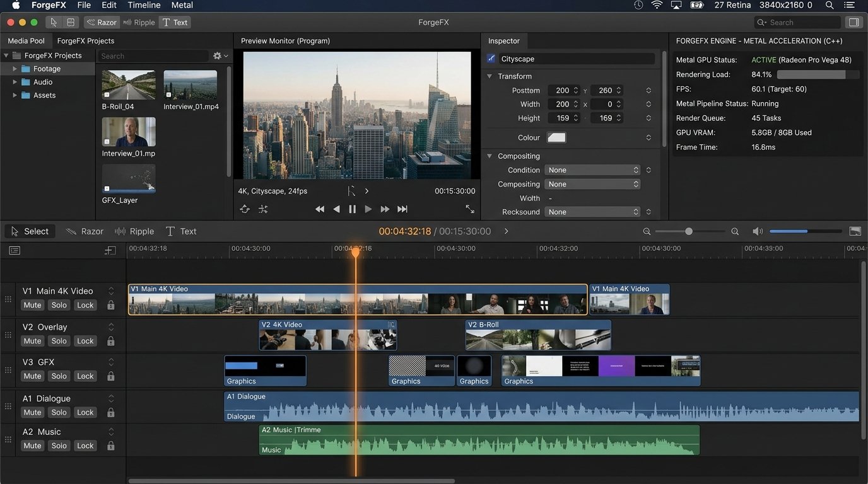
Task: Click the crop guides icon under the preview
Action: 263,209
